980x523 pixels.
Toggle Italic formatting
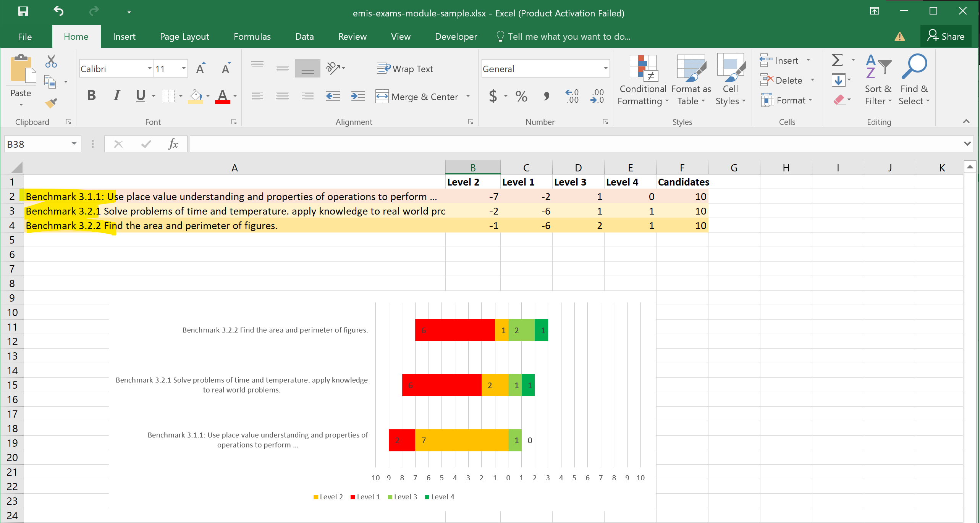116,95
